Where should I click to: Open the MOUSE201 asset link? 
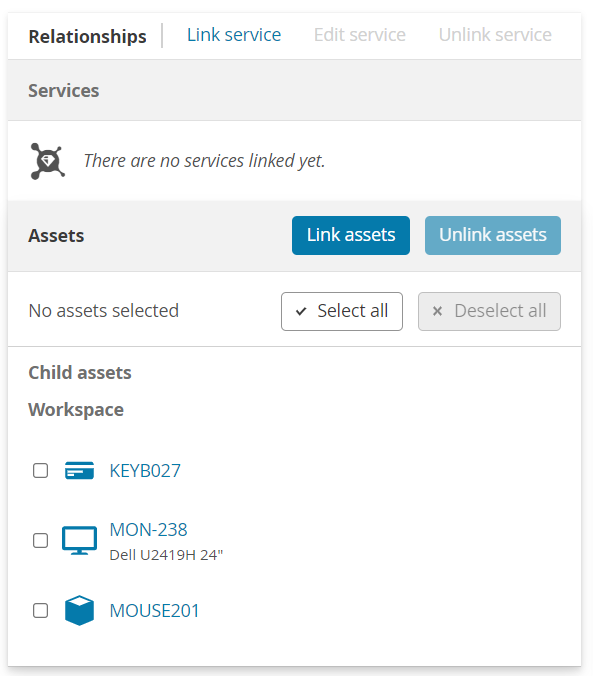(154, 611)
